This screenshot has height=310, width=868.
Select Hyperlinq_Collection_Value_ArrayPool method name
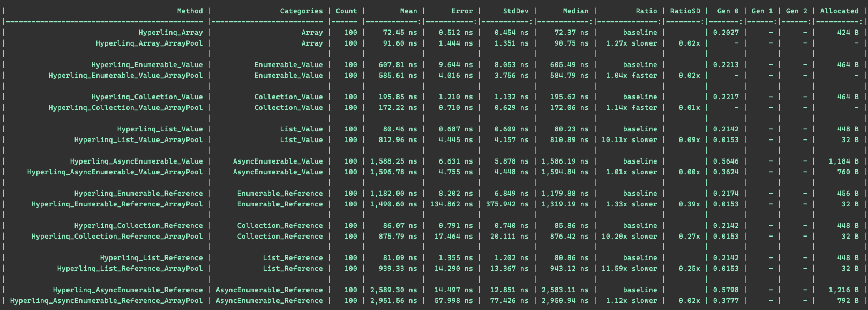coord(126,107)
